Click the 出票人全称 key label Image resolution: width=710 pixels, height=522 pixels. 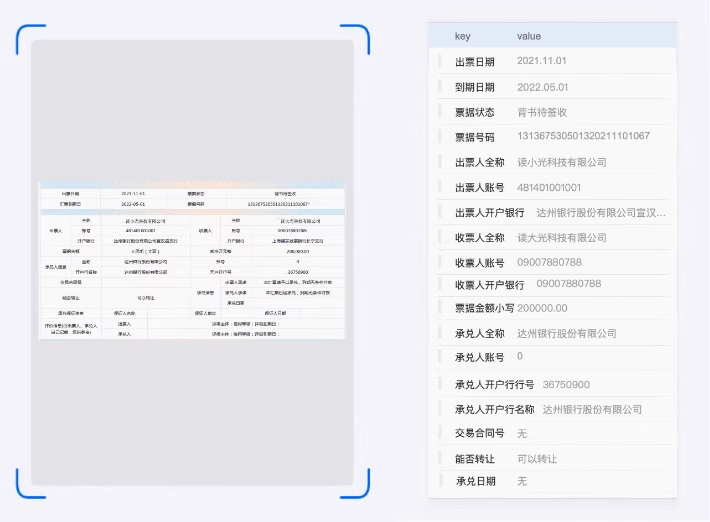(480, 162)
